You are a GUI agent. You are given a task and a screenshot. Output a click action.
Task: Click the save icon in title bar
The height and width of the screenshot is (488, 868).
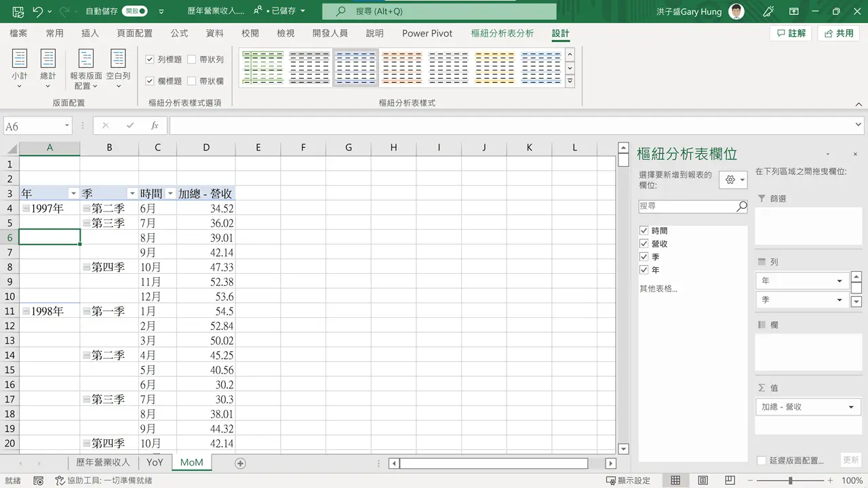(x=18, y=12)
